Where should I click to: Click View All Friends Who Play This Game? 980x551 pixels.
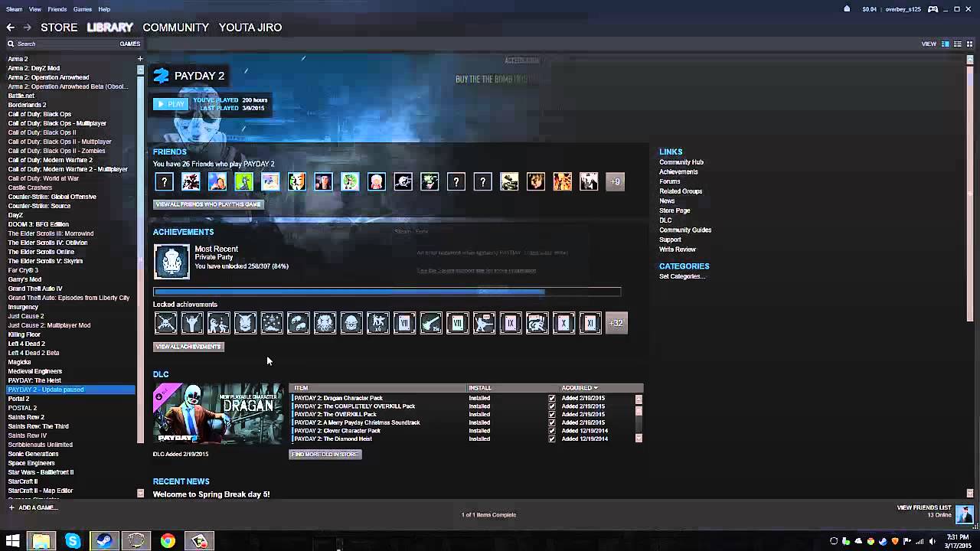208,204
